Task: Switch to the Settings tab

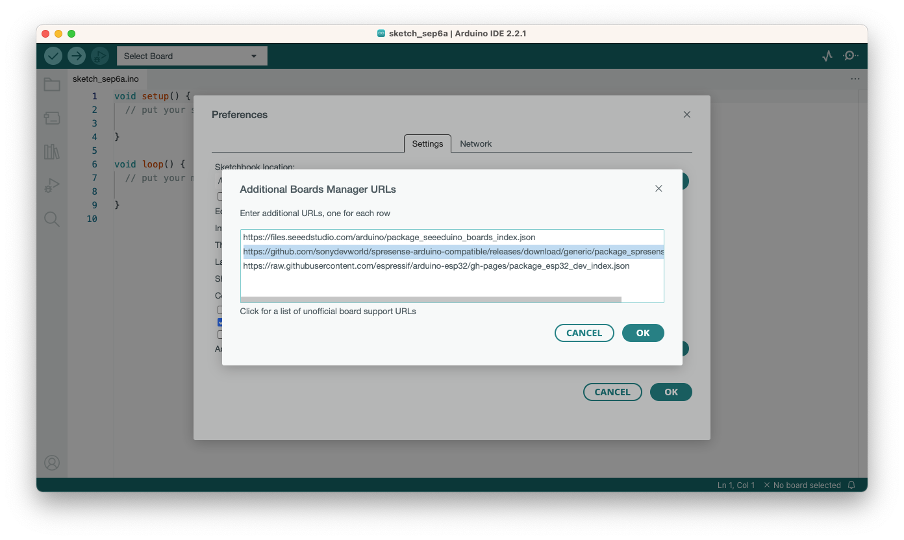Action: tap(427, 144)
